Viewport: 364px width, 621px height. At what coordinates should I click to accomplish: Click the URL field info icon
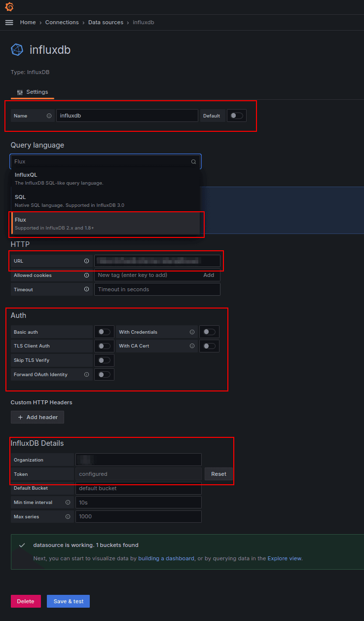point(86,261)
